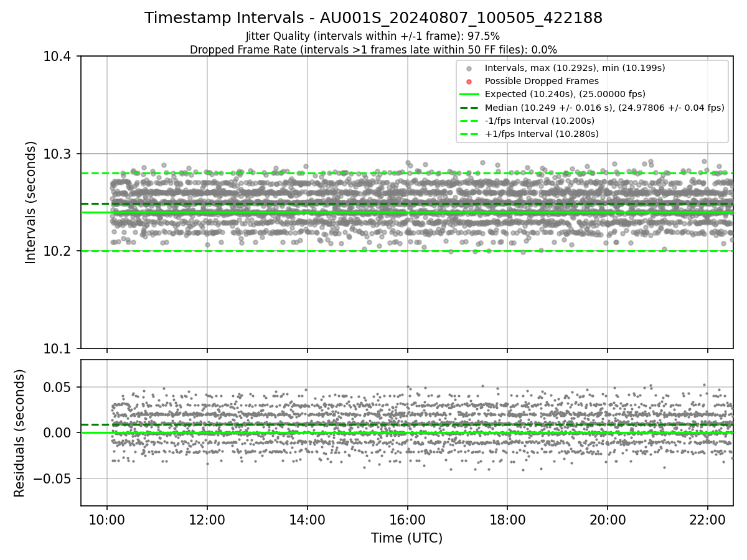Click the '18:00' time tick label
This screenshot has width=747, height=560.
coord(507,518)
